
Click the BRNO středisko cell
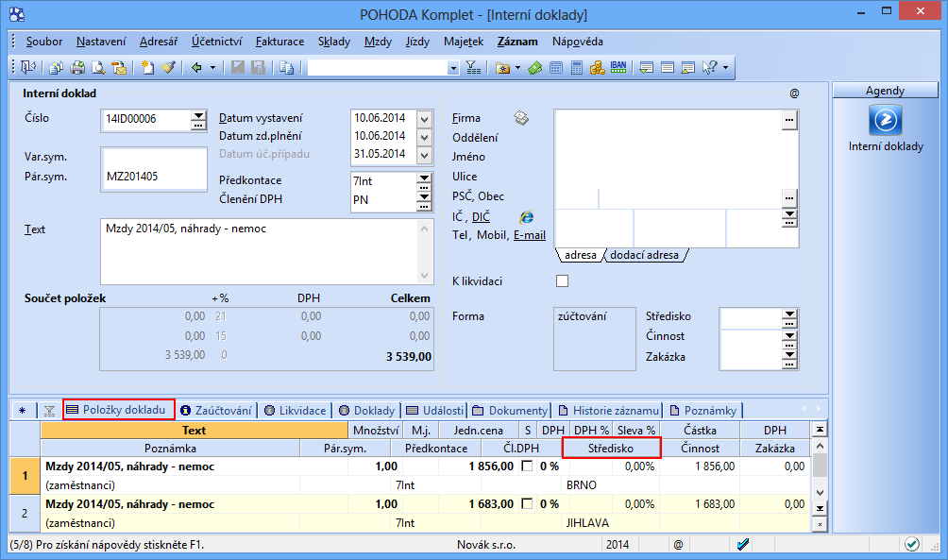click(x=611, y=485)
